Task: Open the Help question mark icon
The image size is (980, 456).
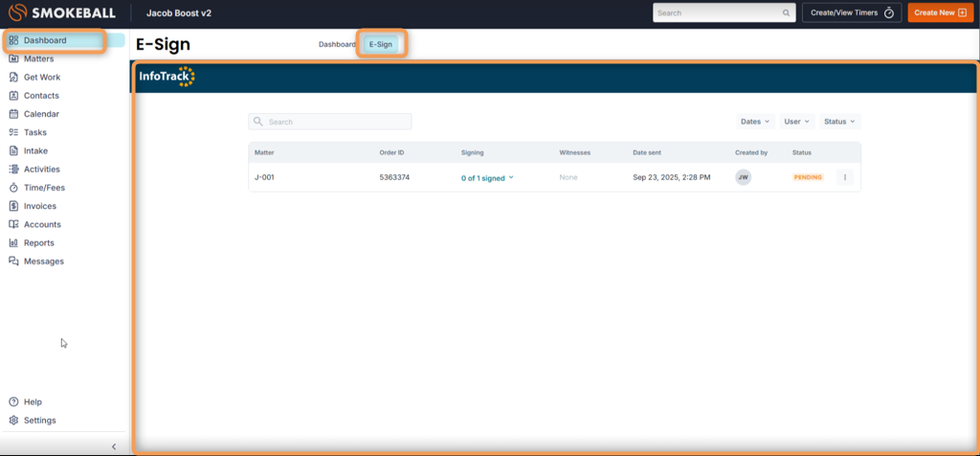Action: (x=13, y=402)
